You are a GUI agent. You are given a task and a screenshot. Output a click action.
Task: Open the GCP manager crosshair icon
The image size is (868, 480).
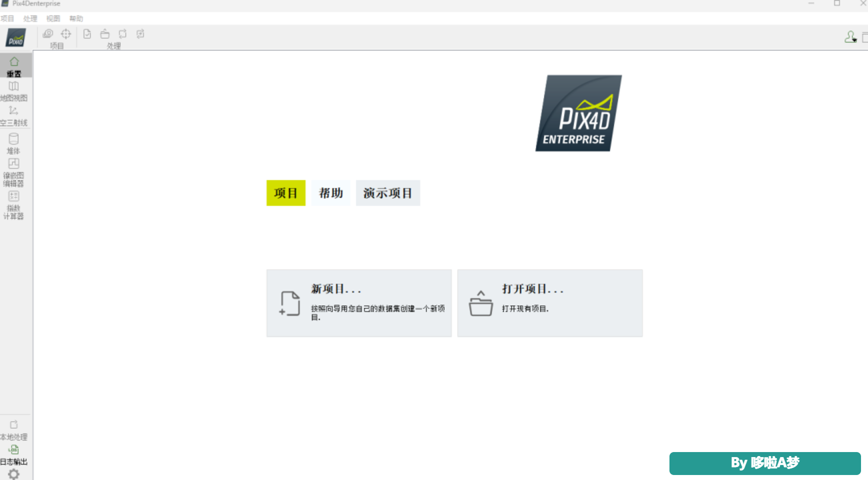point(66,34)
